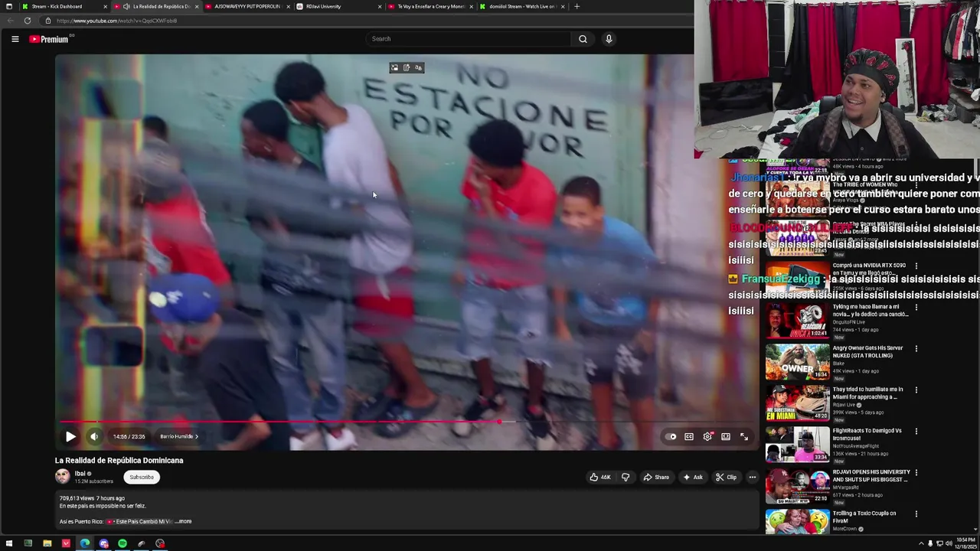Enter fullscreen video mode
Viewport: 980px width, 551px height.
744,437
